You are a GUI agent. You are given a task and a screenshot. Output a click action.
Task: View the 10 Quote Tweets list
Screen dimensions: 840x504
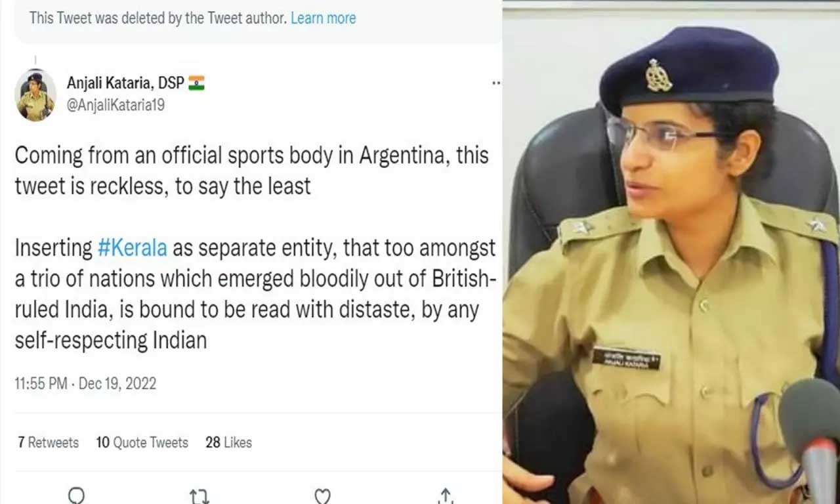[x=142, y=442]
